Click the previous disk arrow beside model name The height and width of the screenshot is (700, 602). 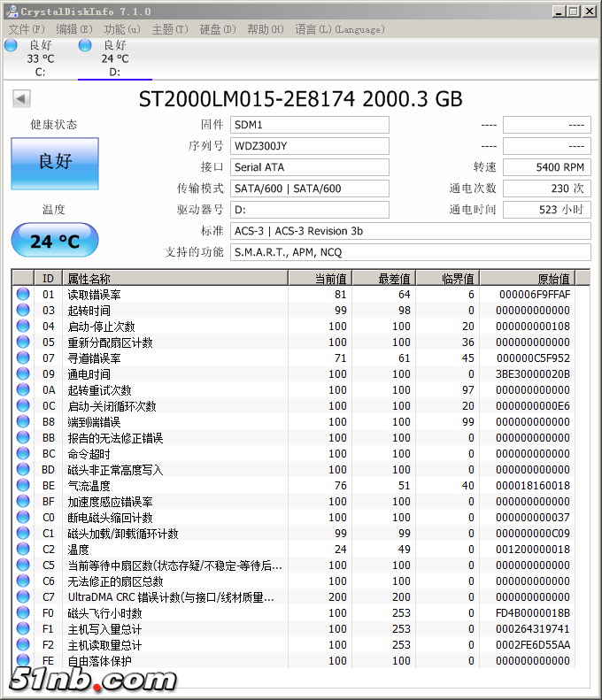tap(20, 96)
